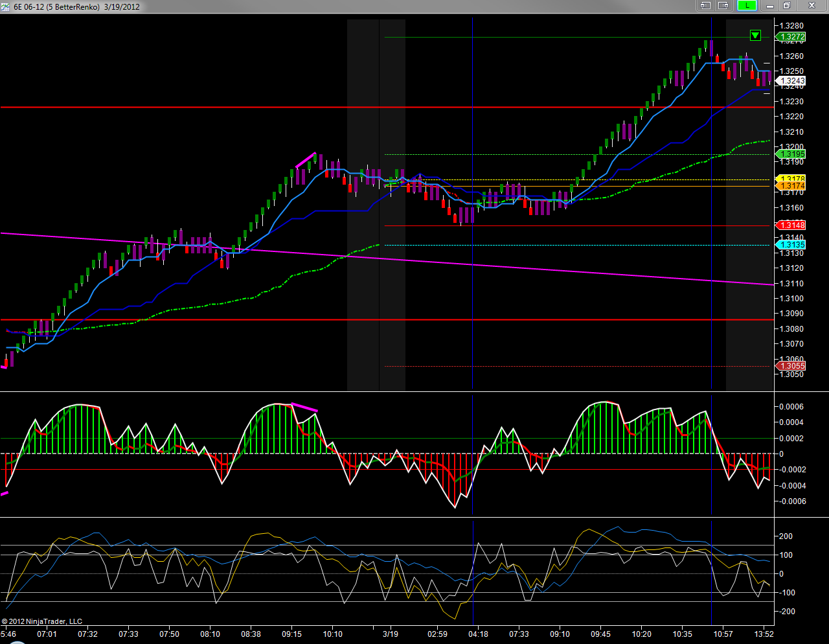Click the 09:15 time axis label
829x644 pixels.
click(x=291, y=634)
